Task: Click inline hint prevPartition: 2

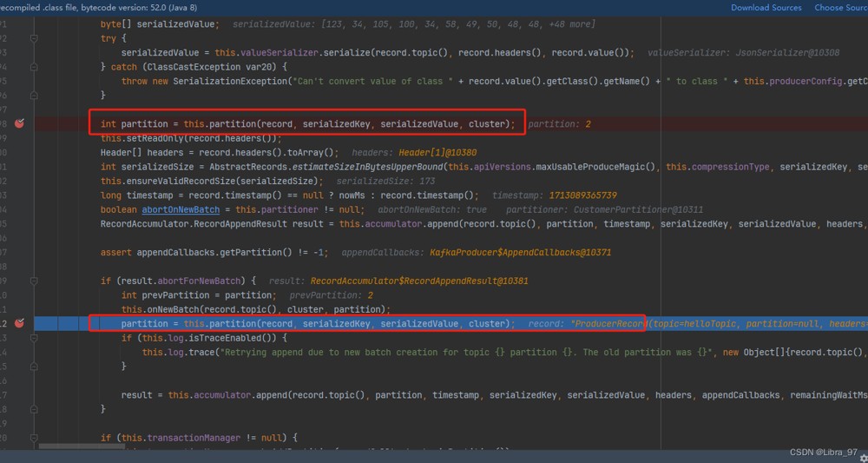Action: coord(331,295)
